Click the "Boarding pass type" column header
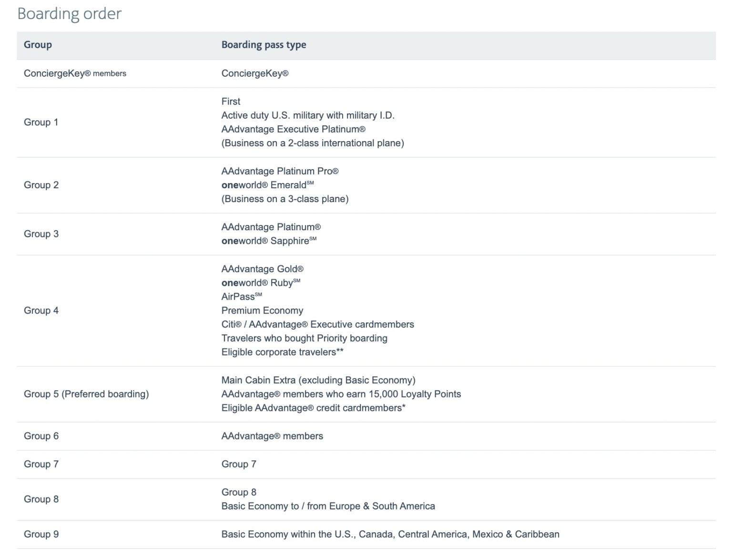The height and width of the screenshot is (560, 732). click(264, 45)
